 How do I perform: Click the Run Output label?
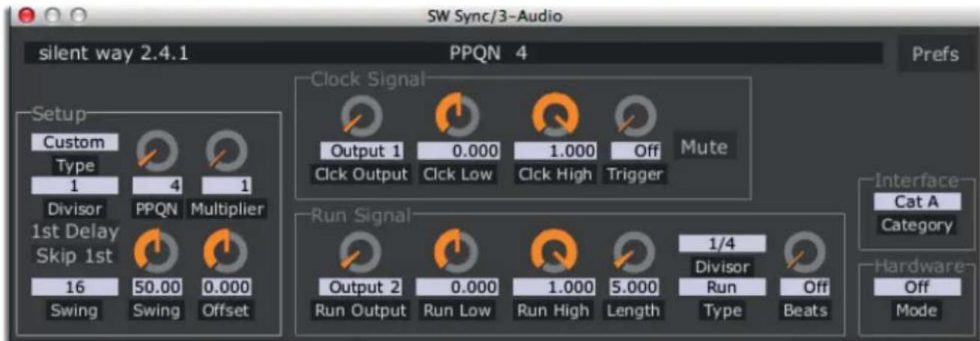pos(362,311)
